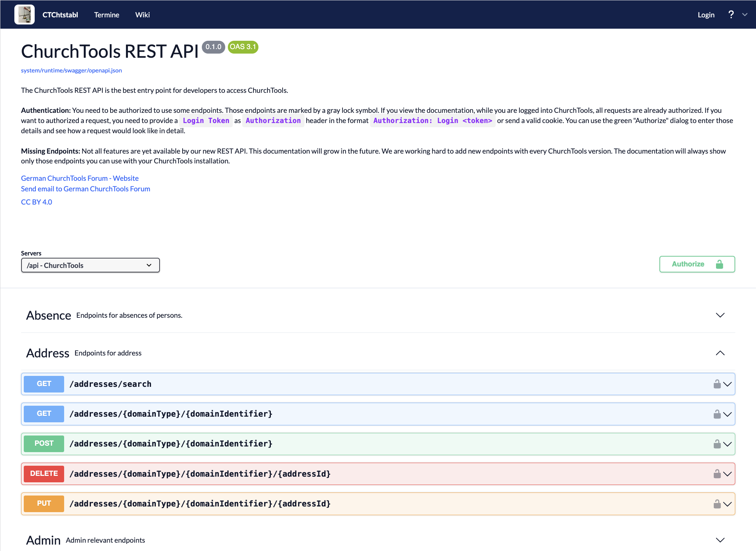Click lock icon on GET /addresses/search row
The image size is (756, 551).
pos(717,384)
